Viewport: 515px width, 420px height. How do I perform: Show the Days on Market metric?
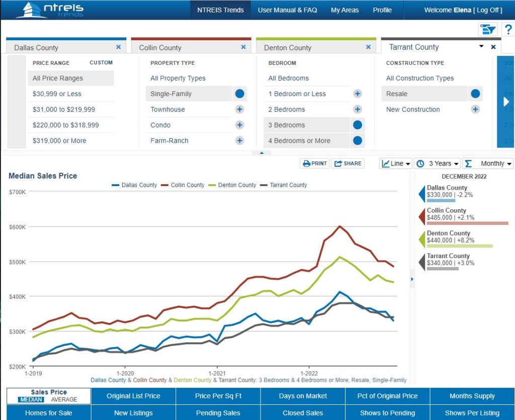(303, 396)
